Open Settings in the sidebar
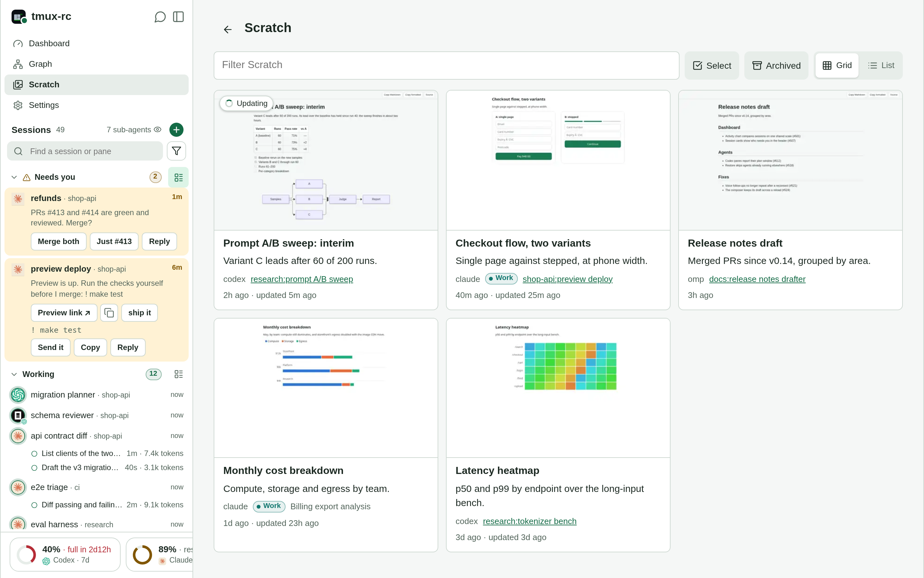The width and height of the screenshot is (924, 578). coord(97,105)
